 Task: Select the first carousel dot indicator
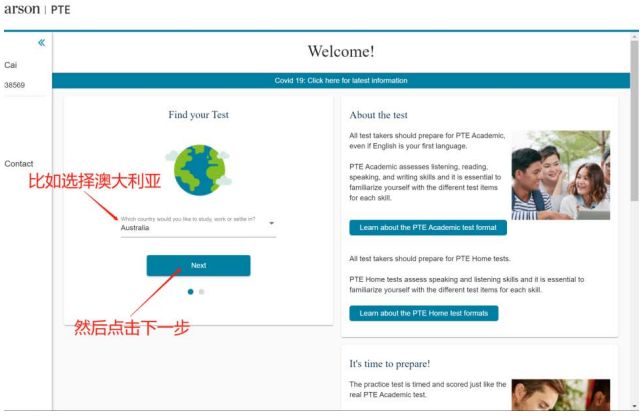190,292
